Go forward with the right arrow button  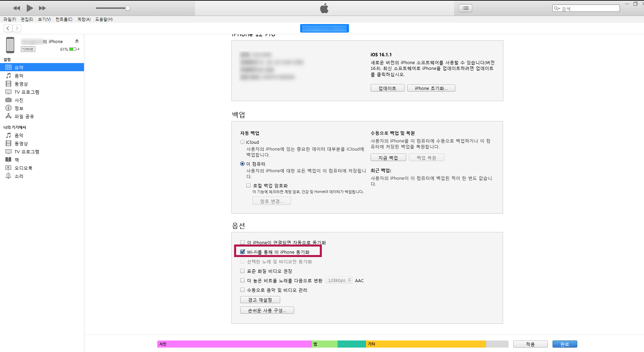17,28
